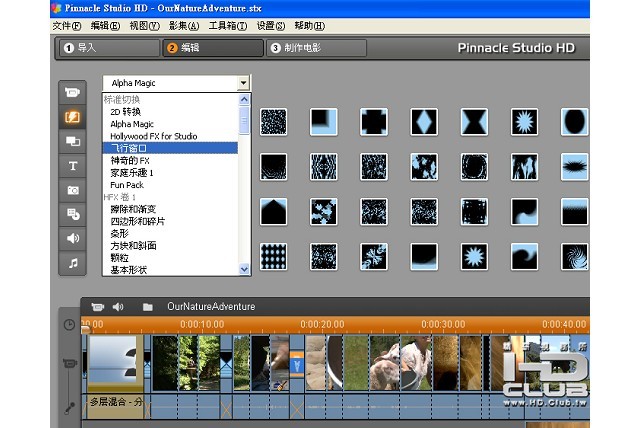Choose 2D 转换 from the list

click(x=125, y=112)
